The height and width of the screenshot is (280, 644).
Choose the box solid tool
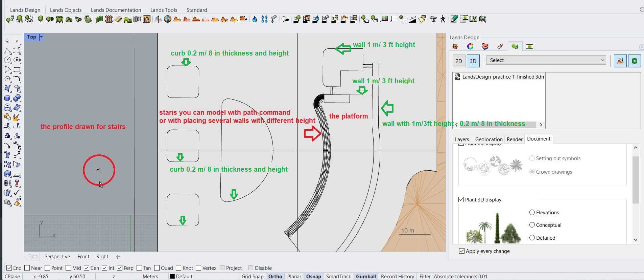7,98
